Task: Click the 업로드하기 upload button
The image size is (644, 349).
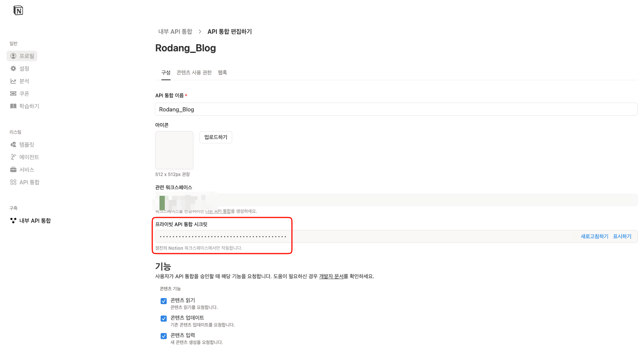Action: [215, 137]
